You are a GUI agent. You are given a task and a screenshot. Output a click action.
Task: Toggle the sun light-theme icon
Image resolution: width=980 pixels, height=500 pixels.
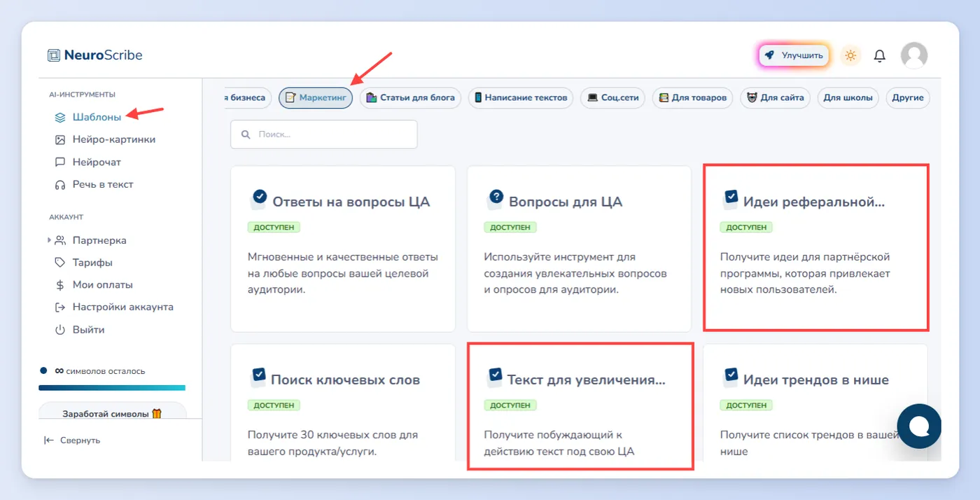click(850, 55)
